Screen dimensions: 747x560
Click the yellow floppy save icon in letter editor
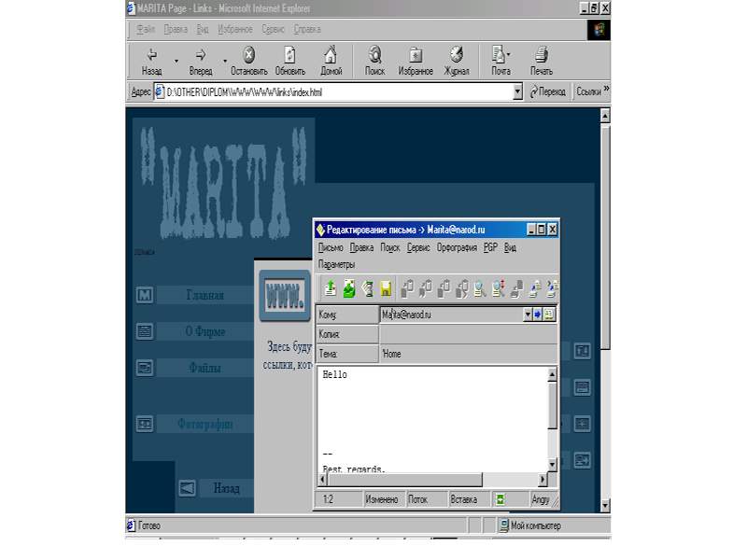(386, 288)
